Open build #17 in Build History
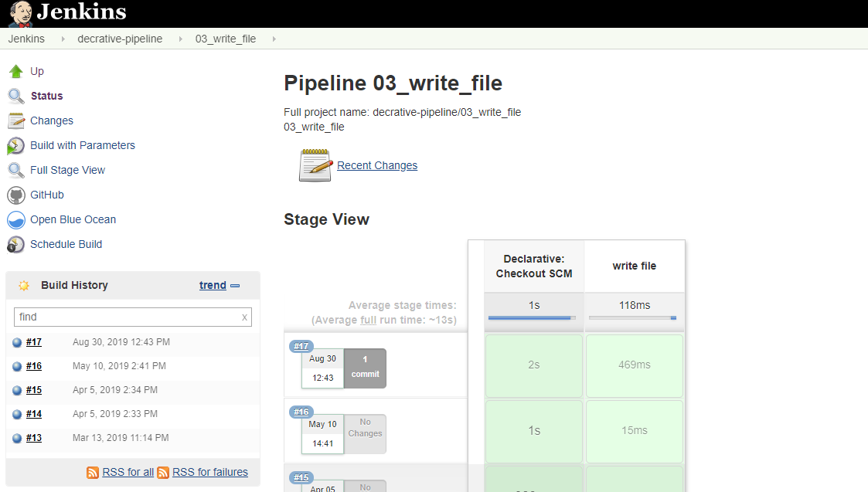This screenshot has width=868, height=492. [x=34, y=342]
